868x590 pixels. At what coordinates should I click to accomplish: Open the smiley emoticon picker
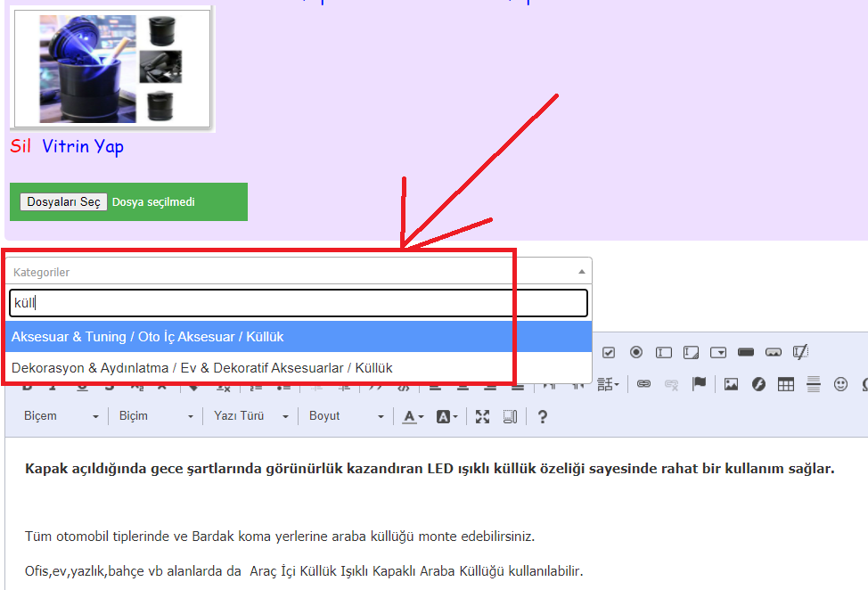click(840, 384)
